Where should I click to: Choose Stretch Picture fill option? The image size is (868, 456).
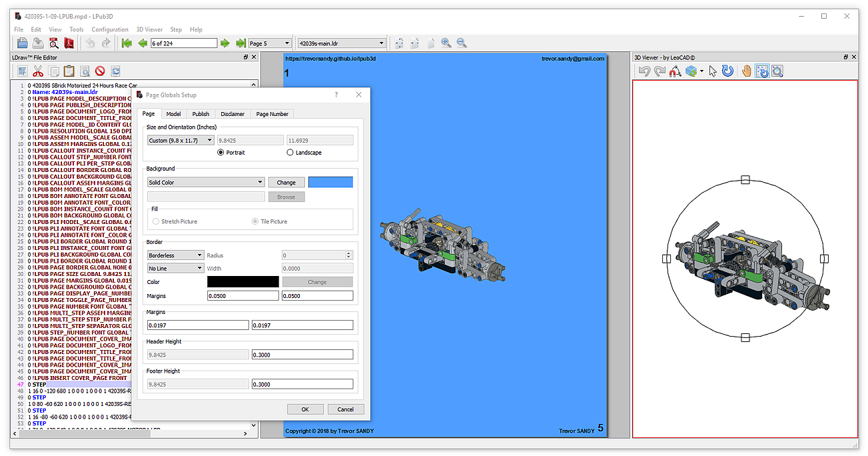pos(175,221)
